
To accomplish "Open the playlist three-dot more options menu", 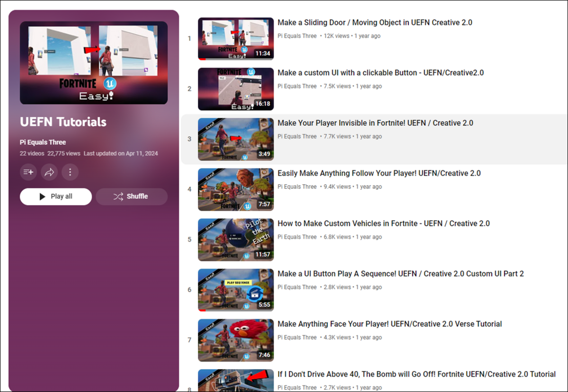I will tap(70, 172).
